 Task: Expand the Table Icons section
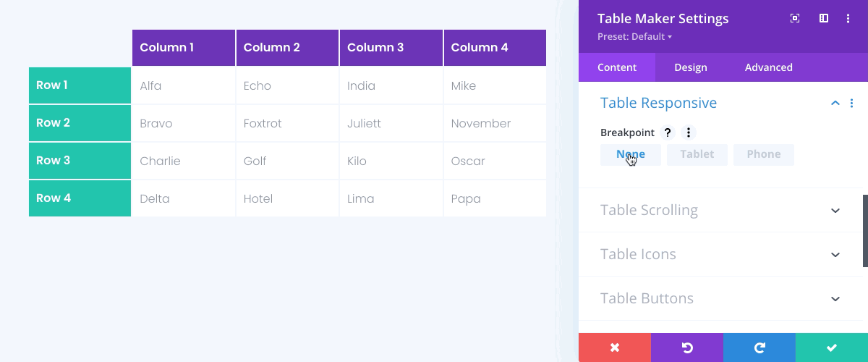tap(835, 255)
